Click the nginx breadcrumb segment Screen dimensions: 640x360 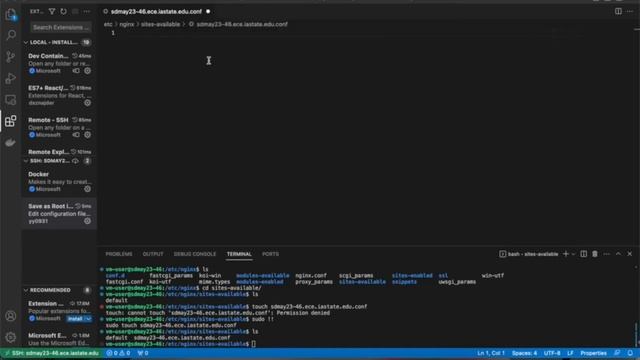pyautogui.click(x=127, y=24)
